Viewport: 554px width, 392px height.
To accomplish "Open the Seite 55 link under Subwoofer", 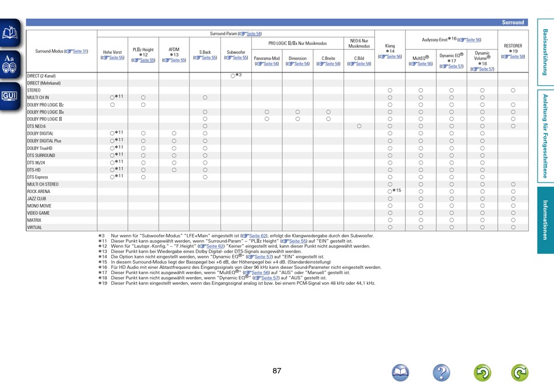I will coord(240,58).
